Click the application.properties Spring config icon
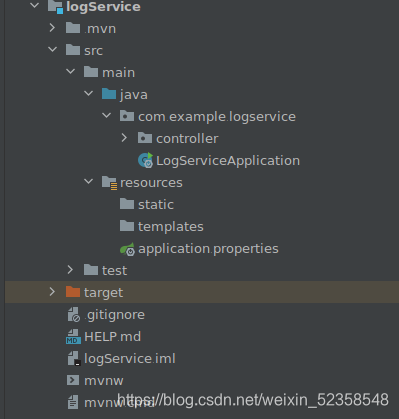The height and width of the screenshot is (419, 399). (127, 249)
